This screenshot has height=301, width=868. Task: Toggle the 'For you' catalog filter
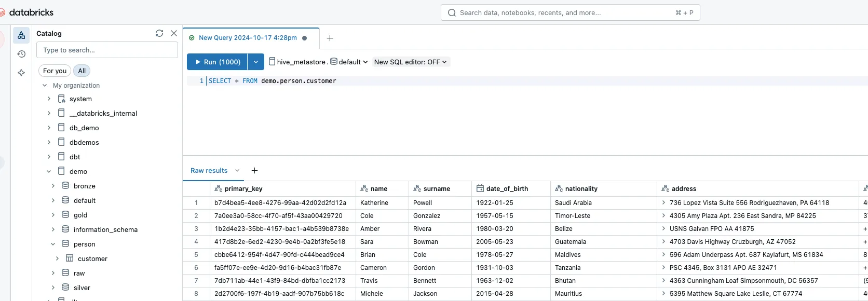pos(55,71)
